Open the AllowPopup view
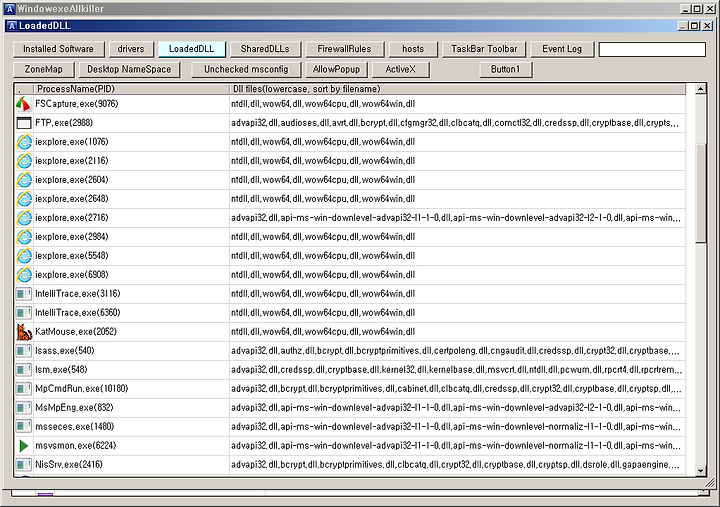 (x=336, y=69)
